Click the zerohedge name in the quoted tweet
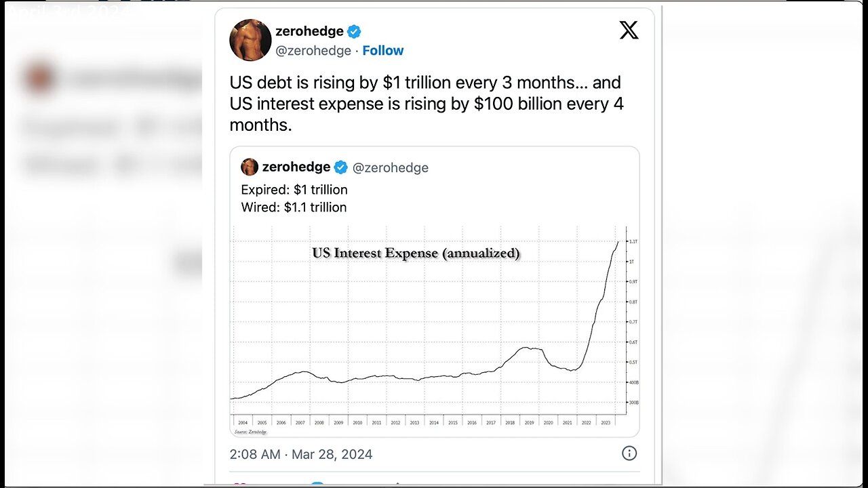Viewport: 868px width, 488px height. (x=296, y=167)
